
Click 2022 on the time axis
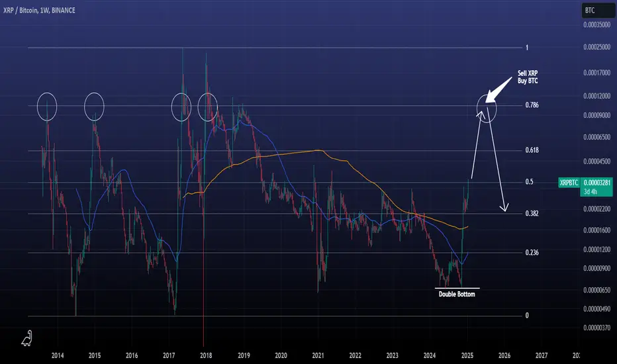(x=355, y=355)
